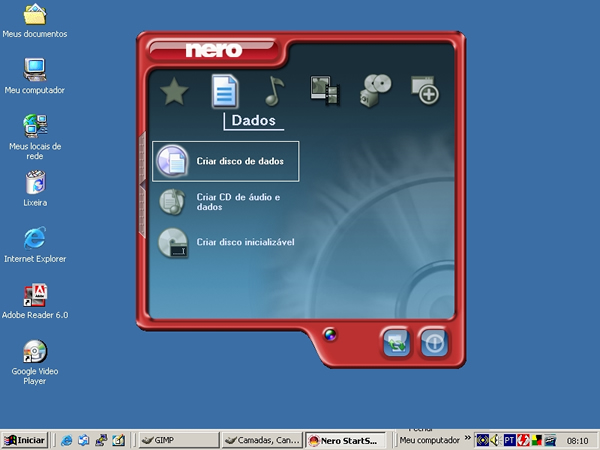
Task: Click the switch mode arrows button in Nero
Action: pyautogui.click(x=397, y=342)
